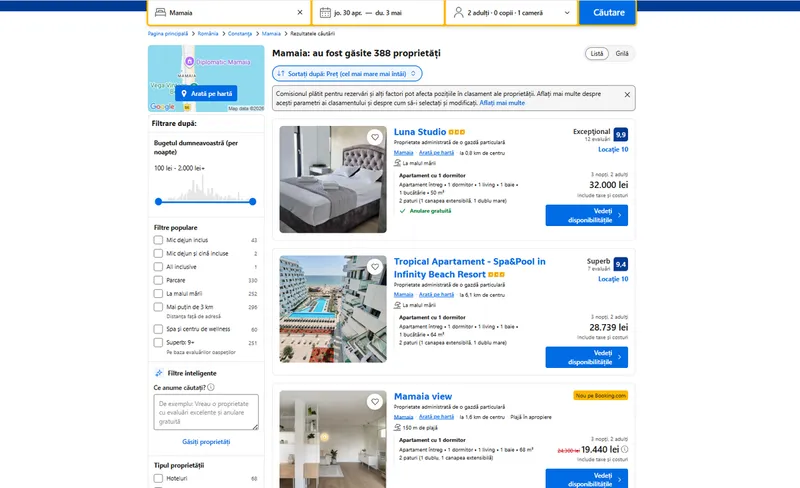Open 'Arată pe hartă' map button
800x488 pixels.
pyautogui.click(x=206, y=93)
